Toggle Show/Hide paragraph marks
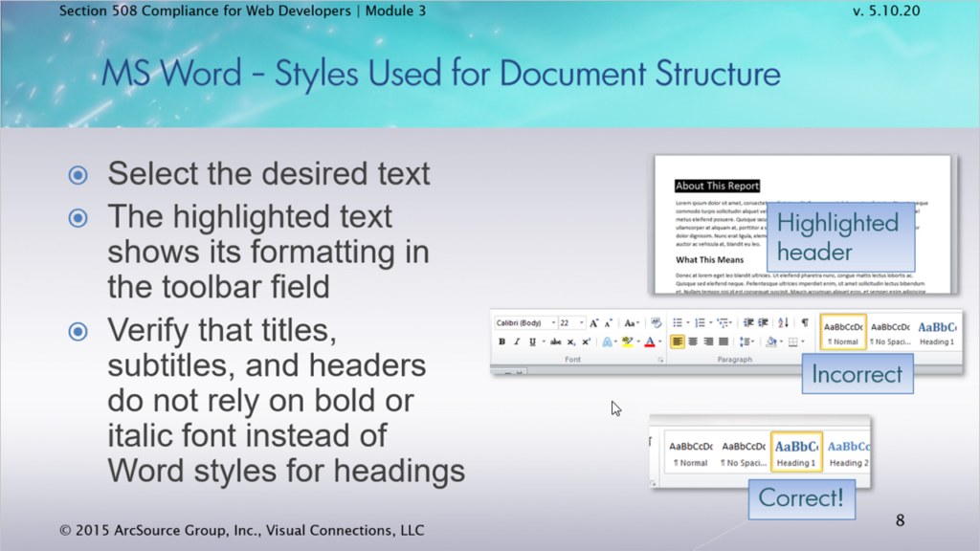Image resolution: width=980 pixels, height=551 pixels. (804, 323)
